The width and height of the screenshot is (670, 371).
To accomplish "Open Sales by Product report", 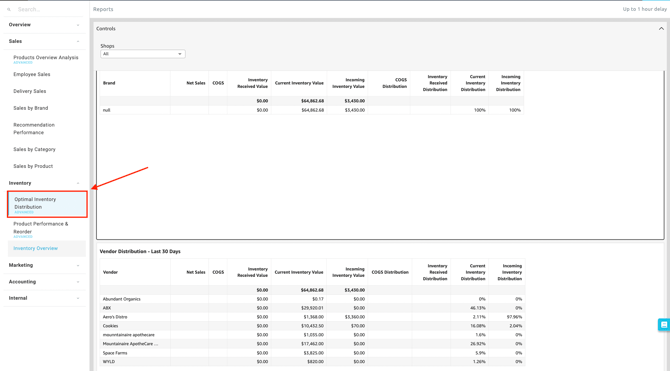I will tap(33, 166).
